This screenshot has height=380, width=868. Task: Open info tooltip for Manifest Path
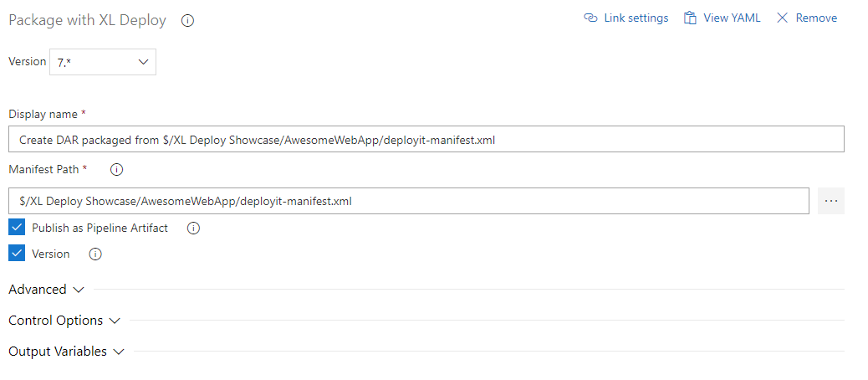coord(116,170)
